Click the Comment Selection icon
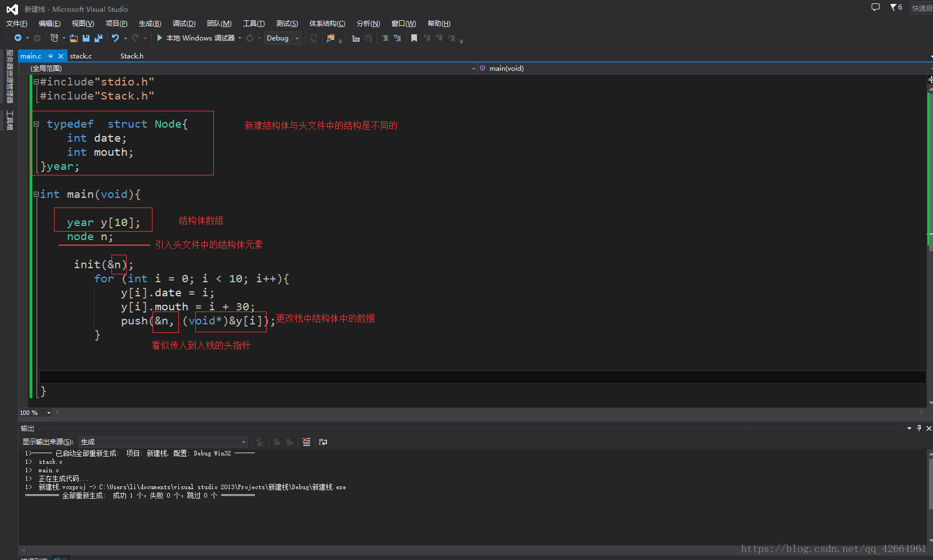The image size is (933, 560). pos(385,38)
